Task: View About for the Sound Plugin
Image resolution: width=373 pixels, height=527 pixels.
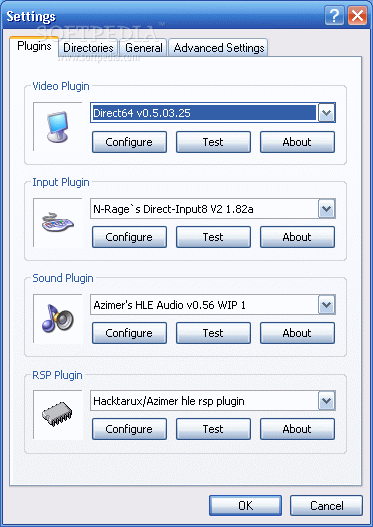Action: click(297, 333)
